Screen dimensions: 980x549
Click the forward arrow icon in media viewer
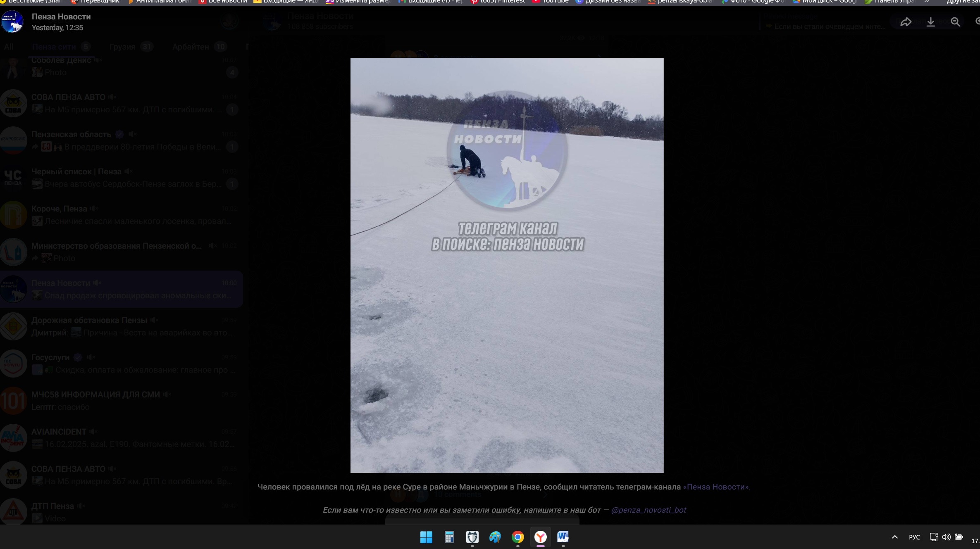(906, 22)
